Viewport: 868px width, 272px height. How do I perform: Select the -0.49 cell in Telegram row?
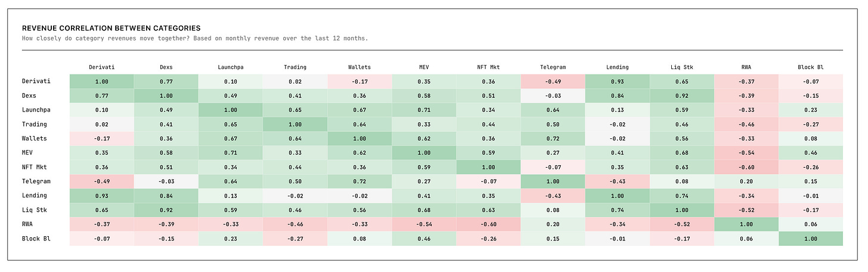click(101, 181)
